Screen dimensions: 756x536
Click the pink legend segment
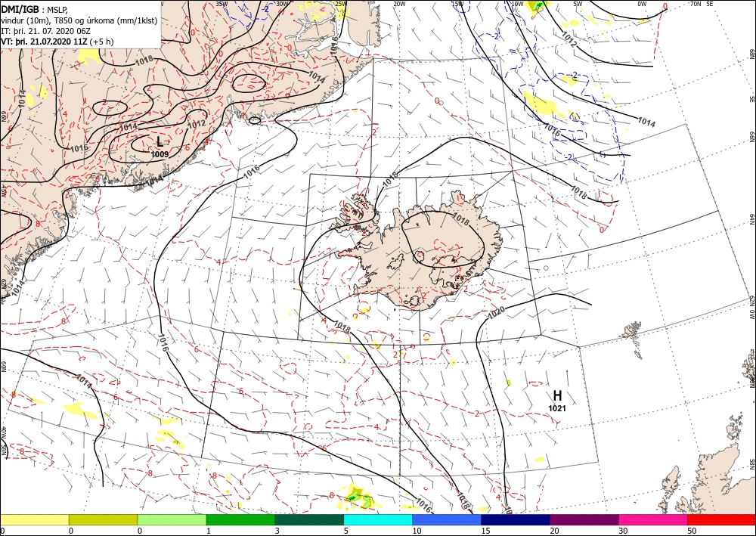(x=653, y=519)
